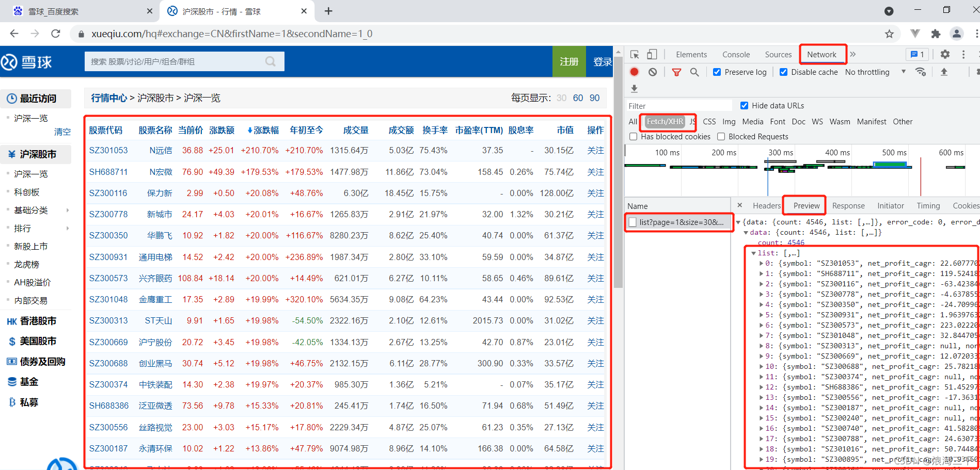Select the Preview tab
Image resolution: width=980 pixels, height=470 pixels.
point(807,206)
